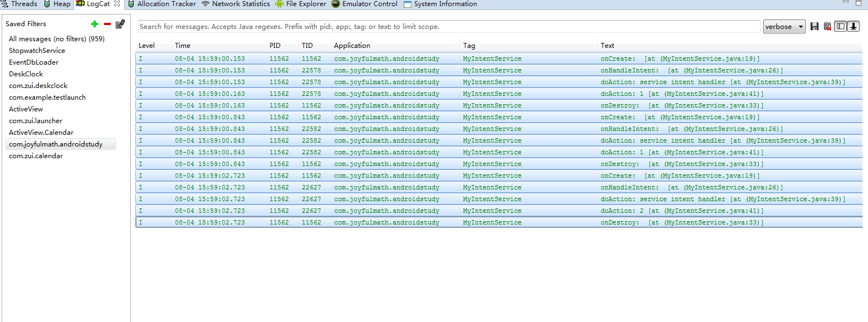Select the onCreate row at 15:59:02.723
The image size is (868, 322).
click(499, 175)
